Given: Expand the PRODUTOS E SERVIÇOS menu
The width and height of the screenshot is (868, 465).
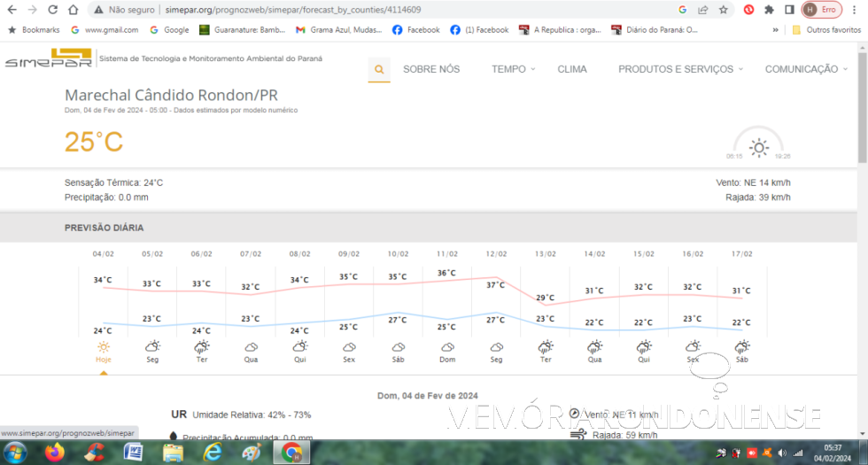Looking at the screenshot, I should [680, 69].
